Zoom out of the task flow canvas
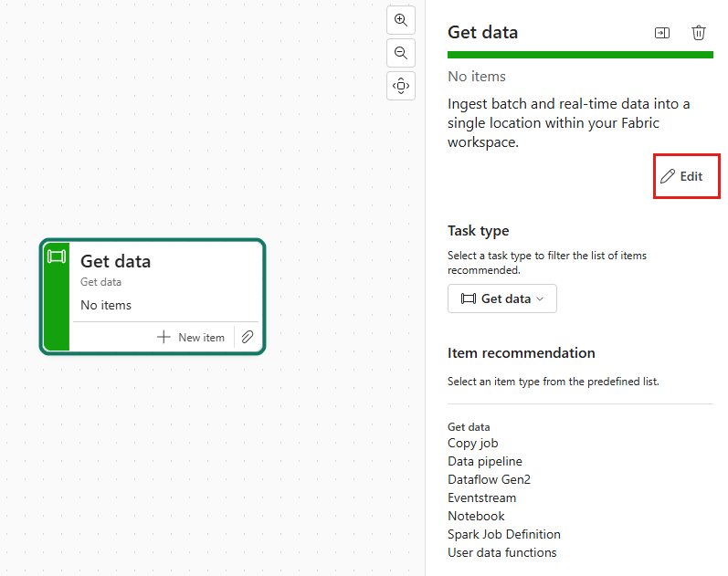This screenshot has width=728, height=576. coord(400,53)
